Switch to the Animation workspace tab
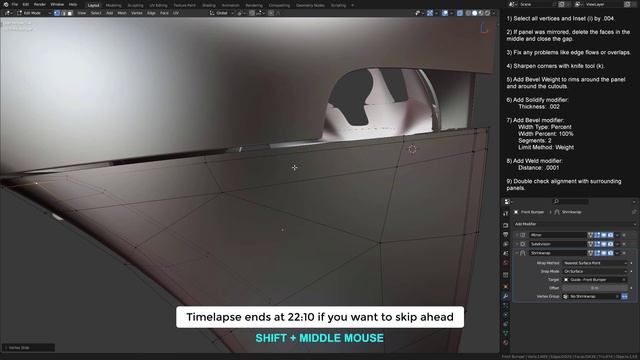Viewport: 640px width, 360px height. click(231, 5)
